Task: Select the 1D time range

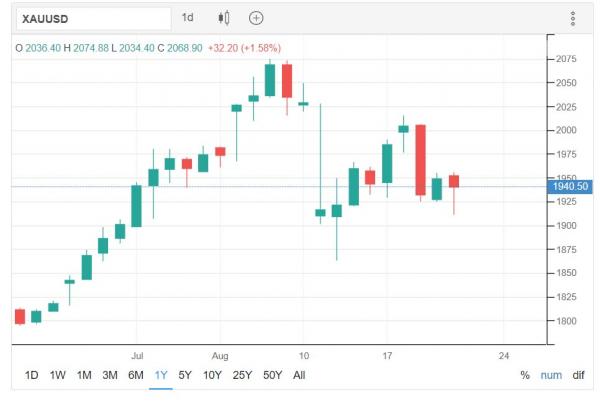Action: [31, 375]
